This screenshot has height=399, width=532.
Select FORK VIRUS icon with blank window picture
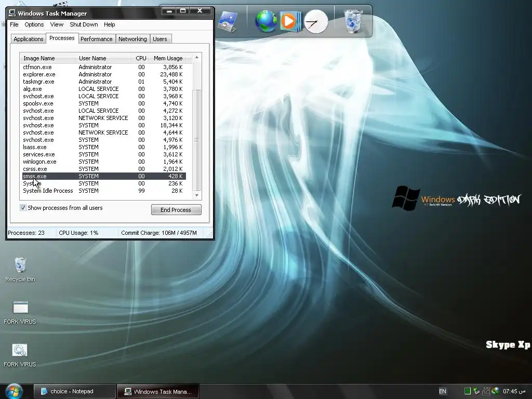tap(20, 313)
